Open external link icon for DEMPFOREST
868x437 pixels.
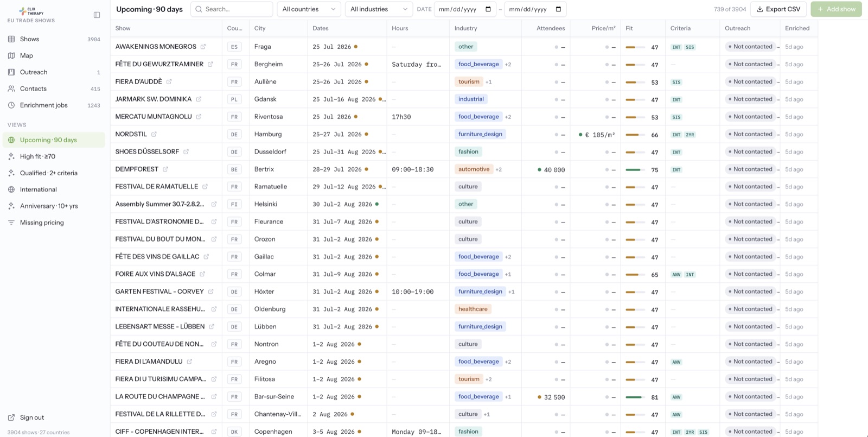pos(165,169)
